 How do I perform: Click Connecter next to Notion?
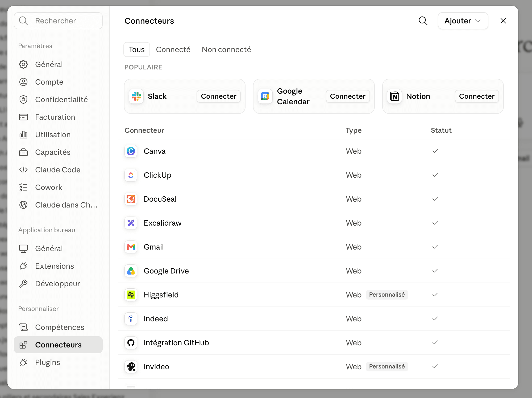point(477,96)
